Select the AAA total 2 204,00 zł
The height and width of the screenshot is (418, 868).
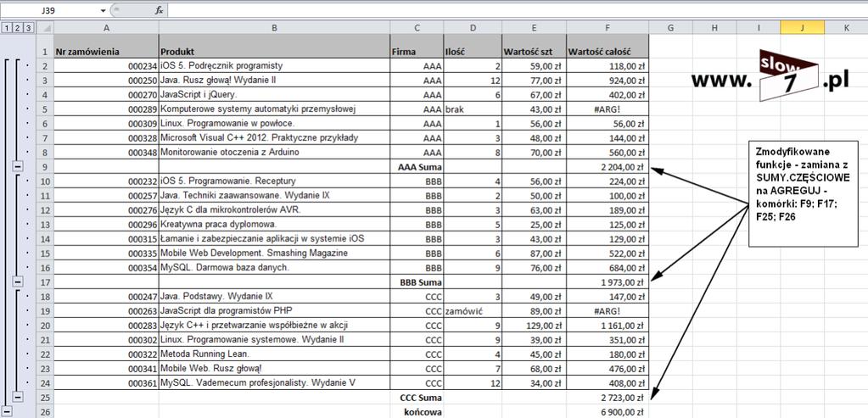click(608, 166)
